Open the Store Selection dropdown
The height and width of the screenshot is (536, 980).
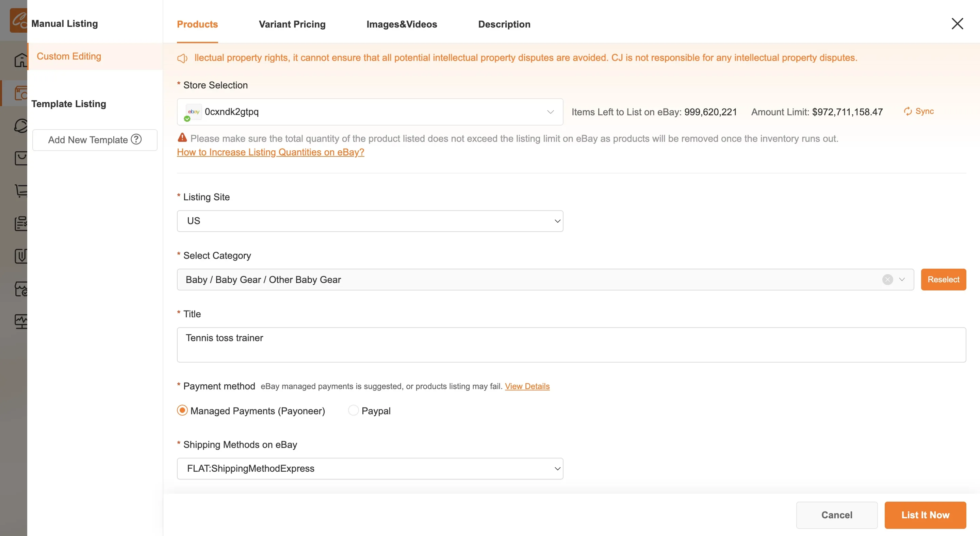pos(370,112)
